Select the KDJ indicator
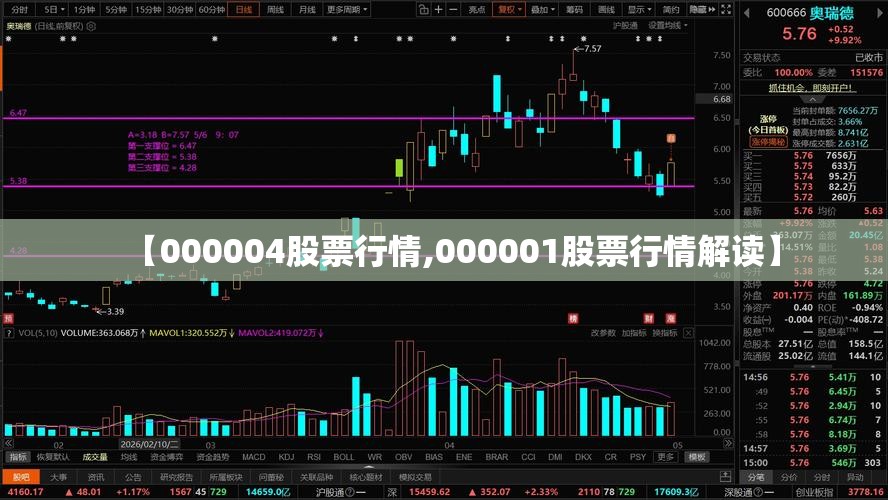 [287, 457]
